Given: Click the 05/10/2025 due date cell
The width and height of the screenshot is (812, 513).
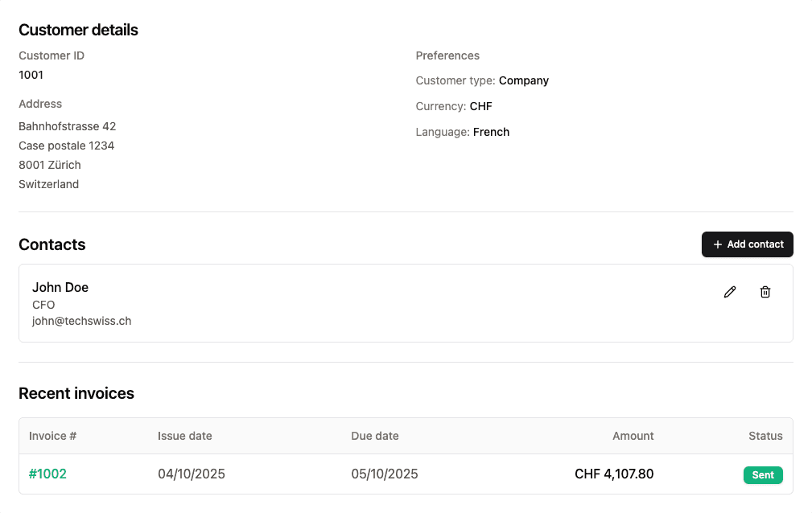Looking at the screenshot, I should coord(385,474).
